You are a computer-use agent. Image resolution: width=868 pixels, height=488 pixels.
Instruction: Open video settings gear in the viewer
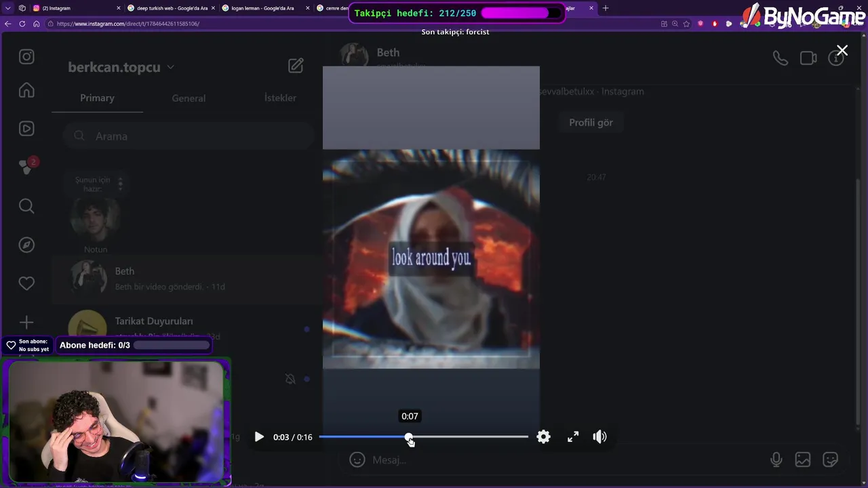pyautogui.click(x=543, y=437)
